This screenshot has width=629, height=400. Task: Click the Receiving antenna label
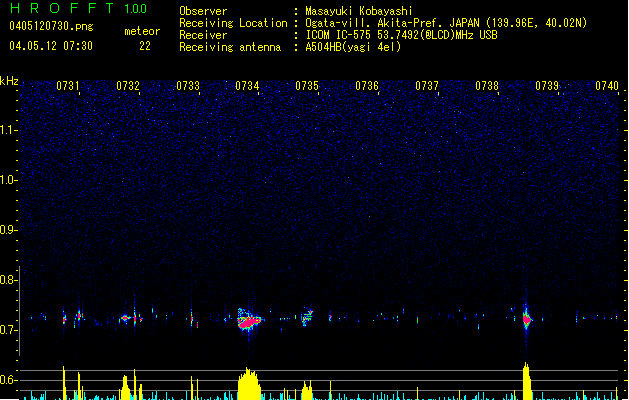click(x=230, y=47)
